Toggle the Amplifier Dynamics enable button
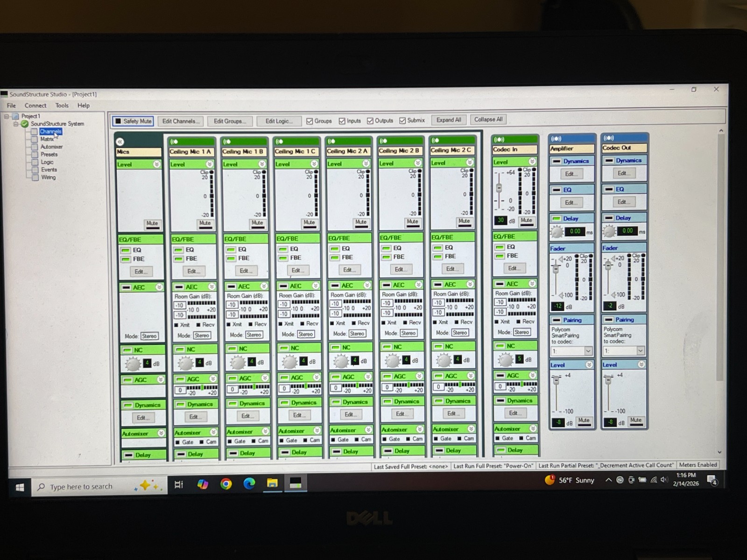The image size is (747, 560). click(557, 161)
